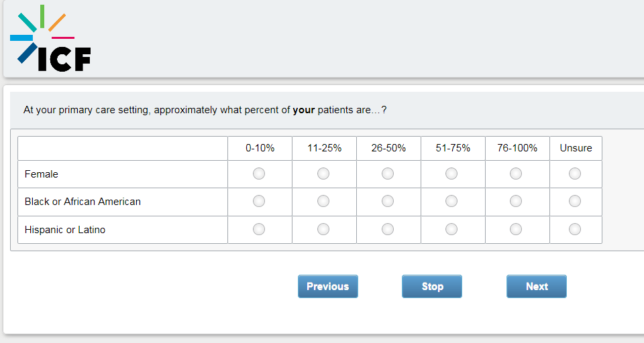Choose 26-50% for Hispanic or Latino
The width and height of the screenshot is (644, 343).
pos(388,229)
